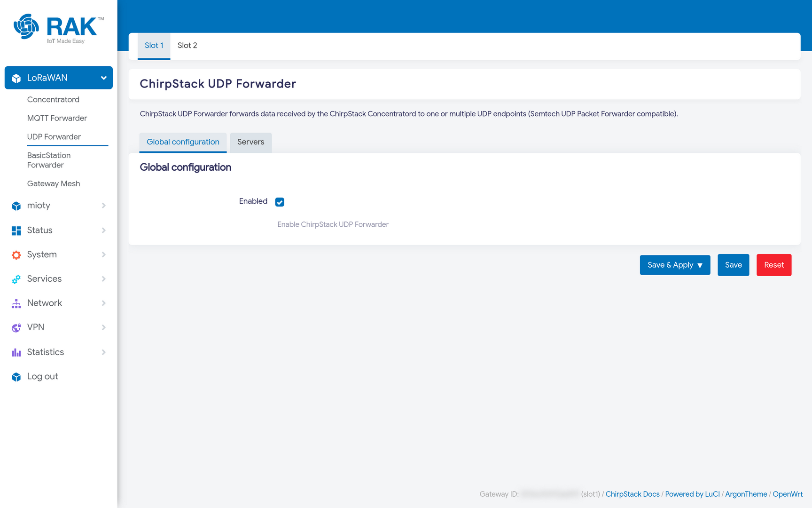Collapse the LoRaWAN menu chevron
812x508 pixels.
(103, 78)
